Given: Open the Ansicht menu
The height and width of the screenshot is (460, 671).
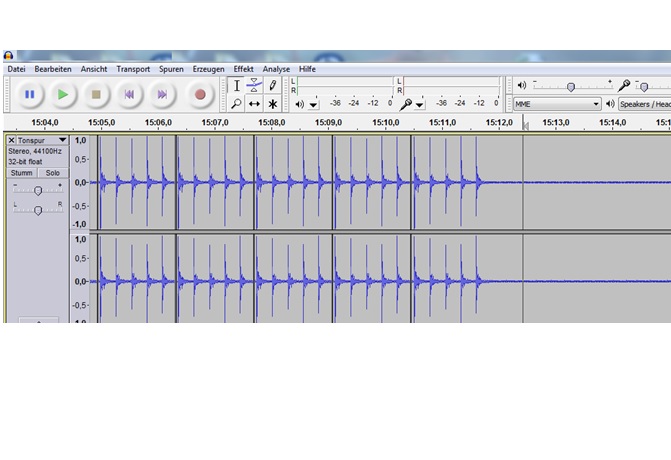Looking at the screenshot, I should click(94, 69).
